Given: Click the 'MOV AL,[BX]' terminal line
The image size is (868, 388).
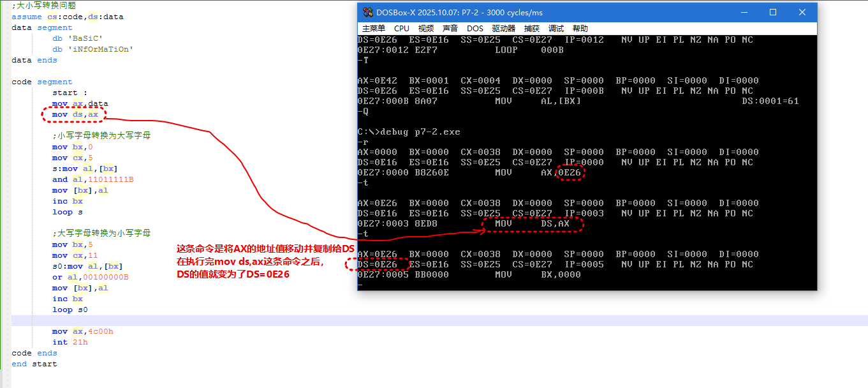Looking at the screenshot, I should click(x=578, y=101).
